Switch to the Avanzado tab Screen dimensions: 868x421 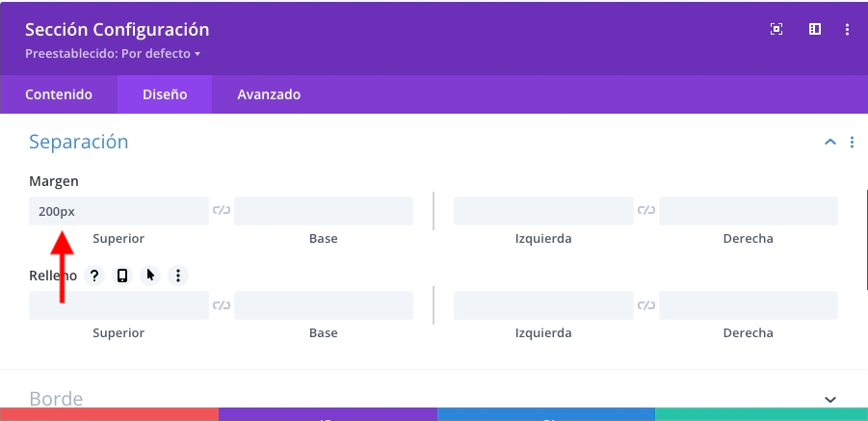269,94
